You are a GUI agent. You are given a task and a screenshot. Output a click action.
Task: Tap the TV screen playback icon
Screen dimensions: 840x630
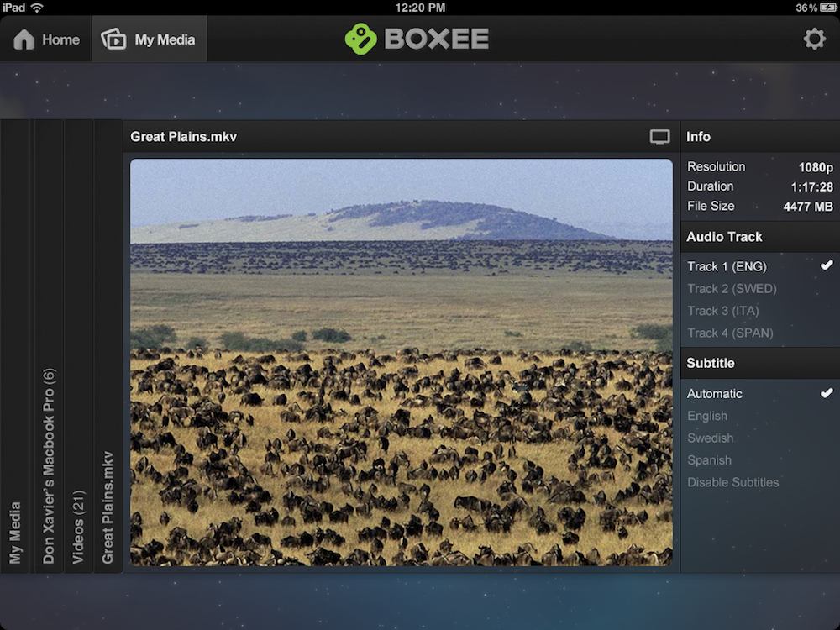[x=660, y=137]
